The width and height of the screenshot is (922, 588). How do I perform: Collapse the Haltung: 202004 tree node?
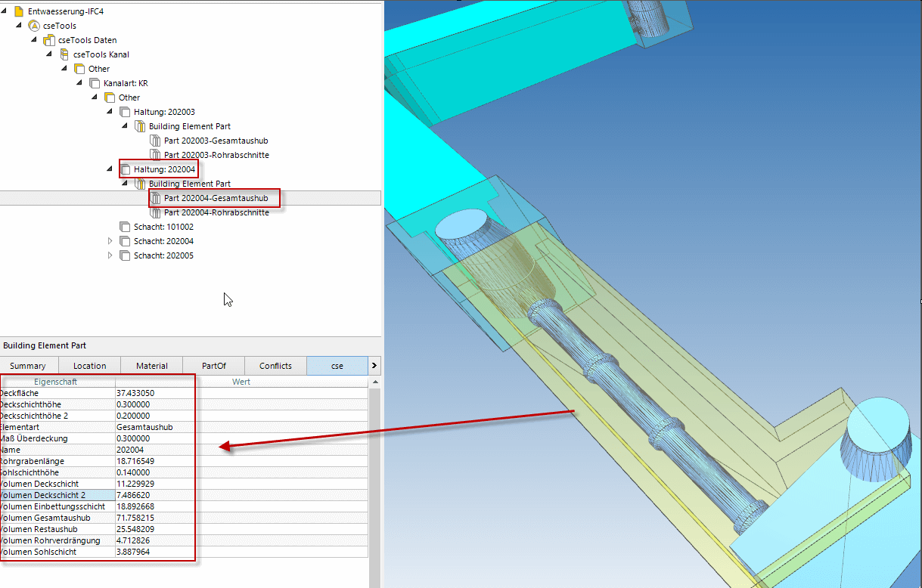[x=110, y=169]
